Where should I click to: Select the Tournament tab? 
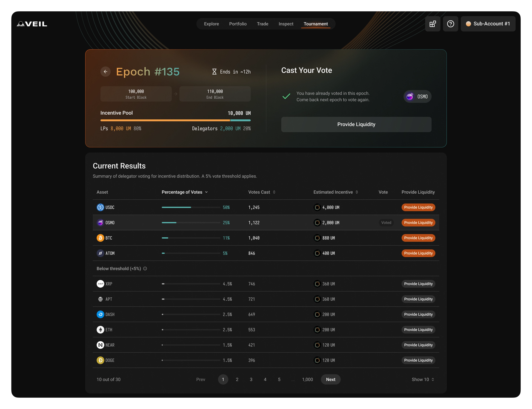point(315,24)
